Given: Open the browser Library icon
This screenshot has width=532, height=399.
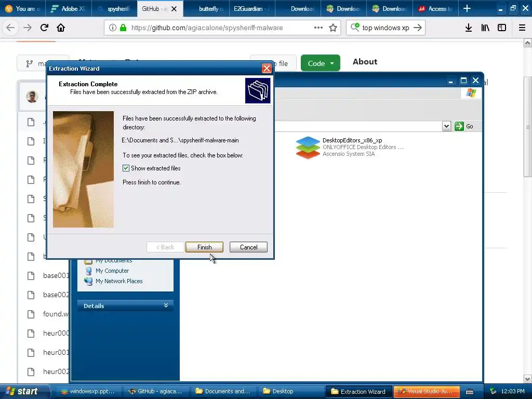Looking at the screenshot, I should pyautogui.click(x=485, y=28).
